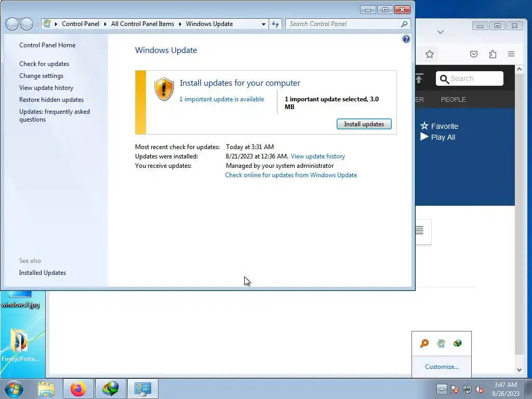Image resolution: width=532 pixels, height=399 pixels.
Task: Open the Windows Start menu orb
Action: (14, 389)
